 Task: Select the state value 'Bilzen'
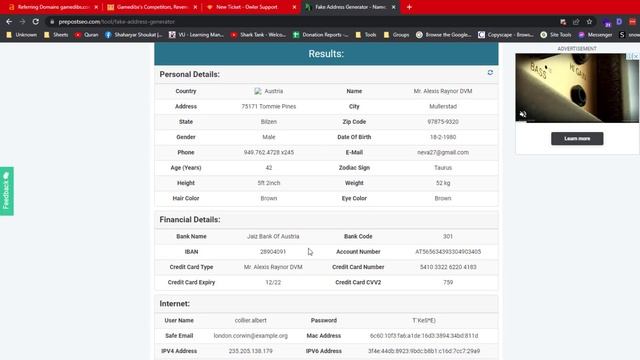269,122
